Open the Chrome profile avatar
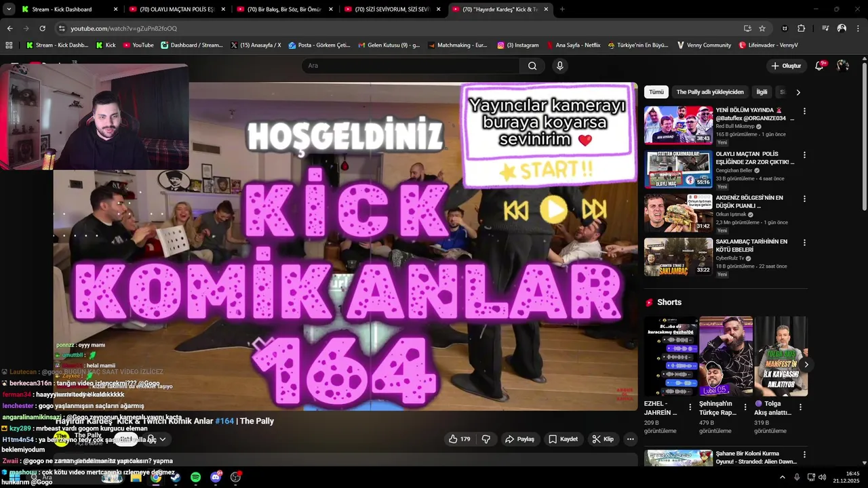 [842, 28]
